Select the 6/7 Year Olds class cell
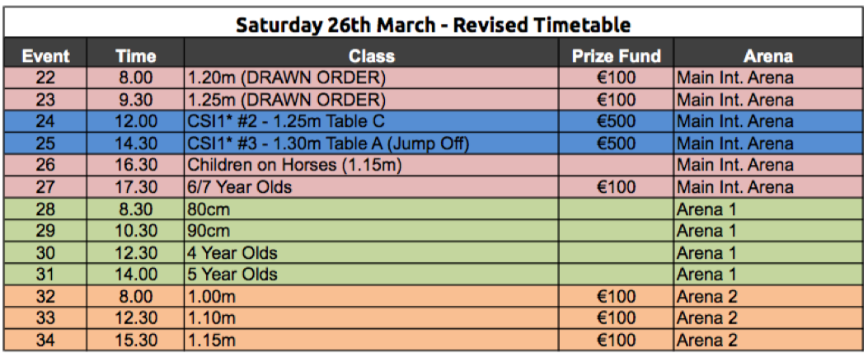Screen dimensions: 868x357 coord(372,187)
